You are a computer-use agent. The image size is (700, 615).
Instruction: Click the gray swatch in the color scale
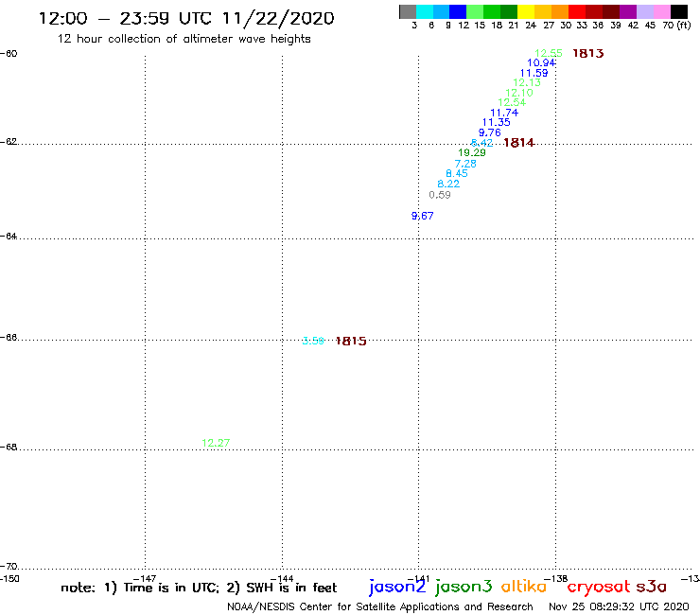[408, 11]
